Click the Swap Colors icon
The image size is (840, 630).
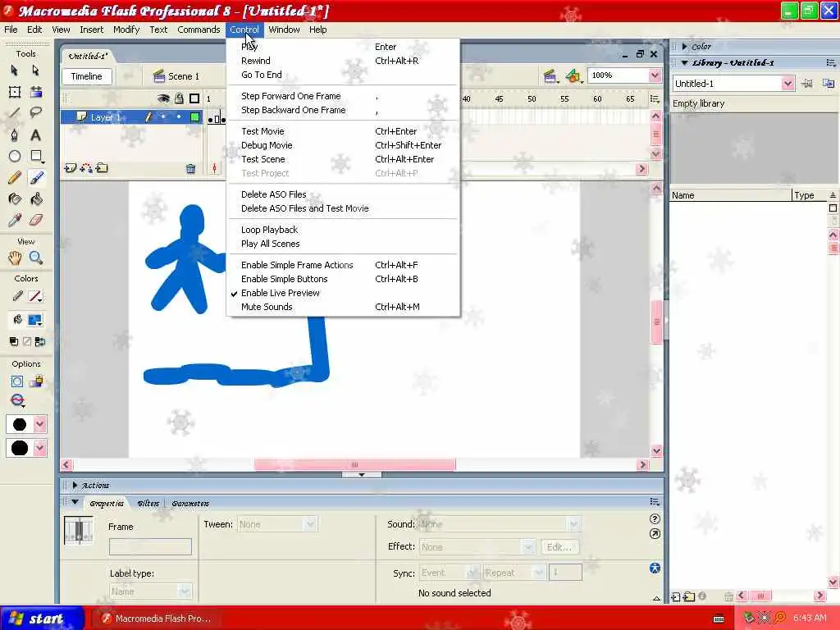pos(40,341)
